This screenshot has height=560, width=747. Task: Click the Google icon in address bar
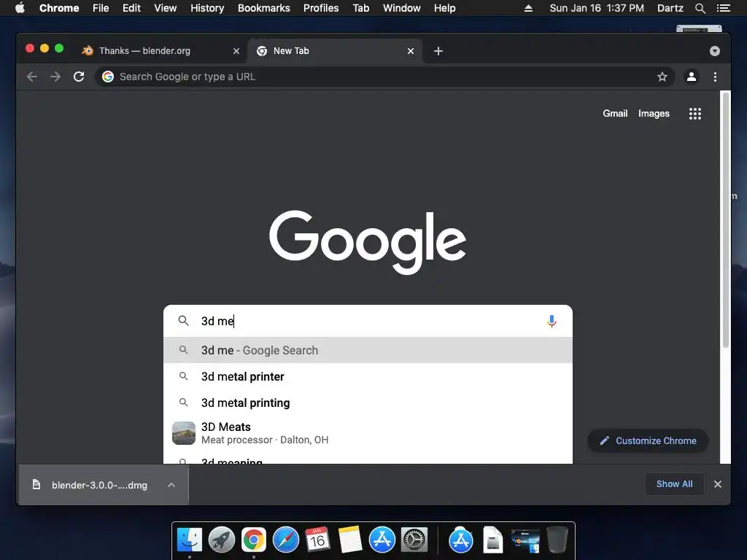(x=108, y=77)
